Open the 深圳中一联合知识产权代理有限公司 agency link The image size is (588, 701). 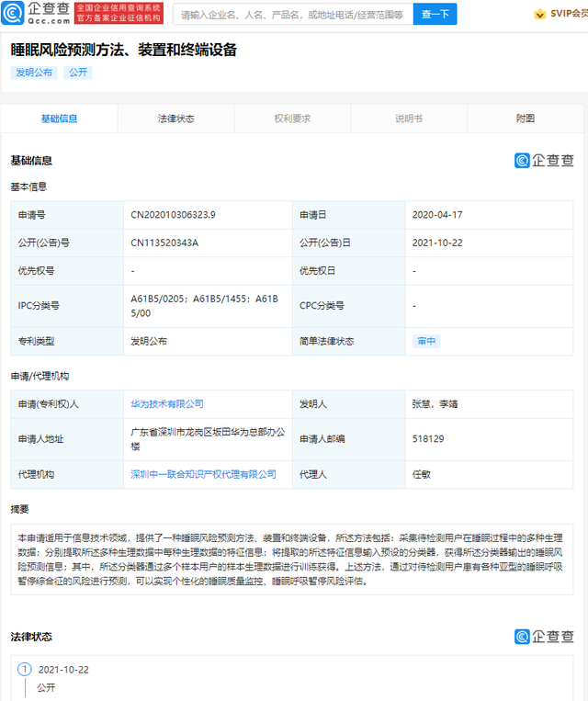pos(203,474)
